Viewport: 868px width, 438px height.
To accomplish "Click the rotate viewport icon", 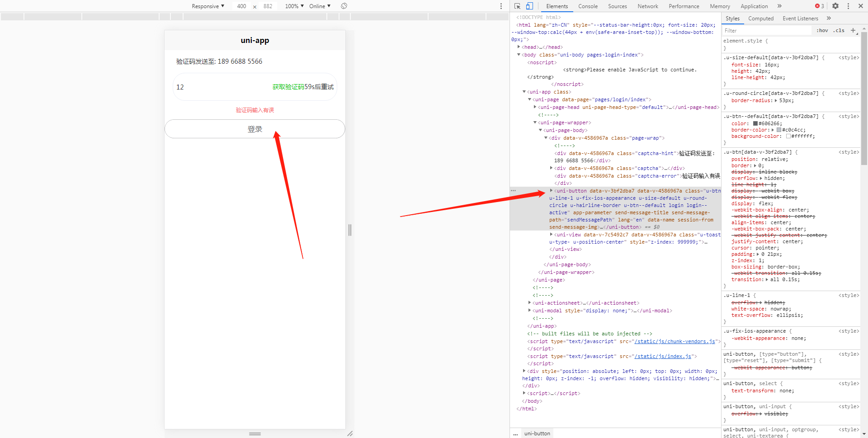I will click(x=344, y=6).
